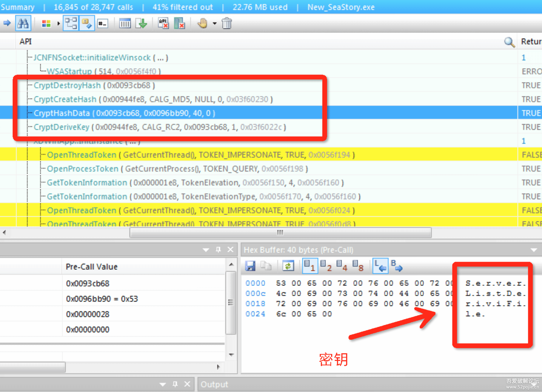542x392 pixels.
Task: Click the trash can clear icon
Action: (x=227, y=23)
